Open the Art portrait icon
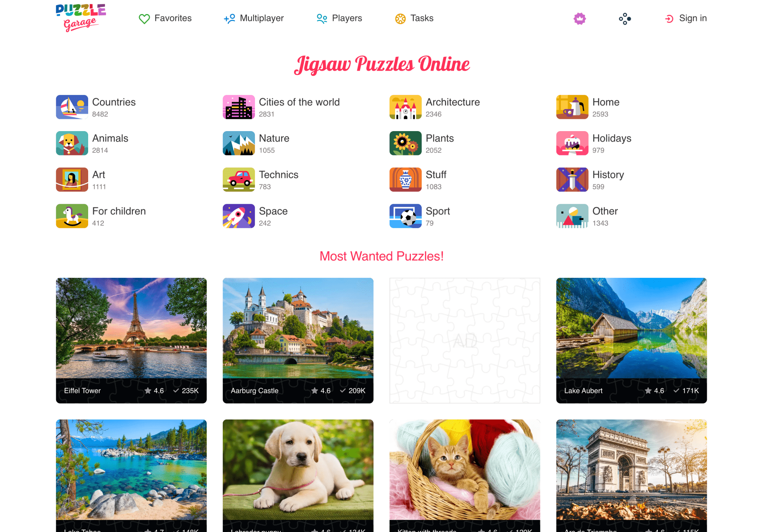Viewport: 760px width, 532px height. (72, 179)
